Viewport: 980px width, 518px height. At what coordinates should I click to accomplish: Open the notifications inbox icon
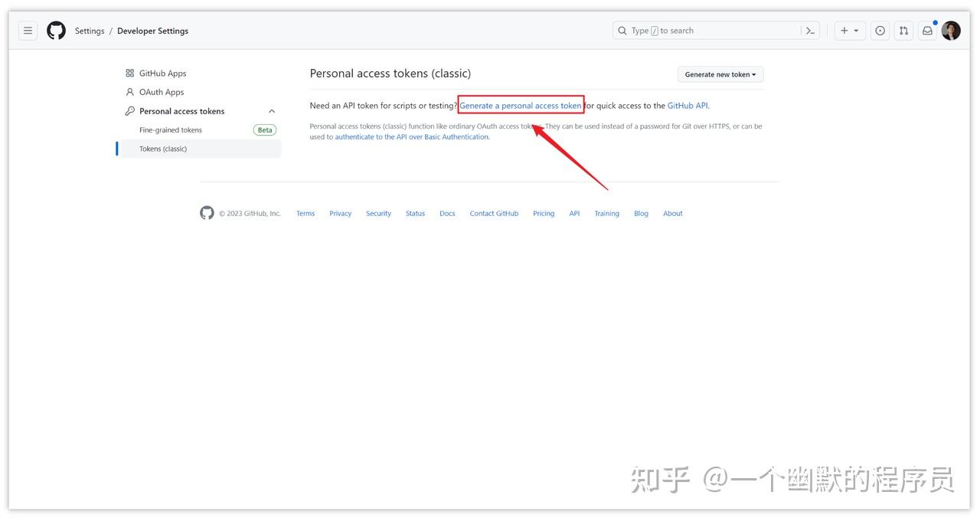point(927,30)
